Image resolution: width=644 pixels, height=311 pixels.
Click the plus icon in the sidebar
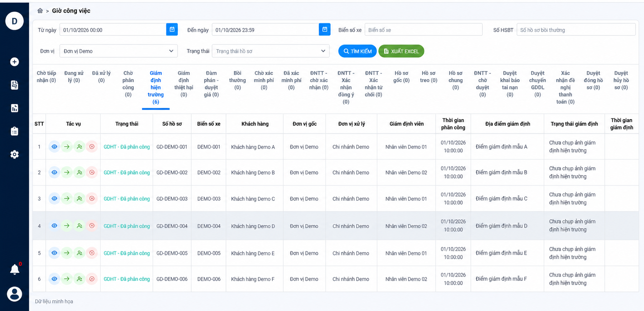click(x=14, y=62)
